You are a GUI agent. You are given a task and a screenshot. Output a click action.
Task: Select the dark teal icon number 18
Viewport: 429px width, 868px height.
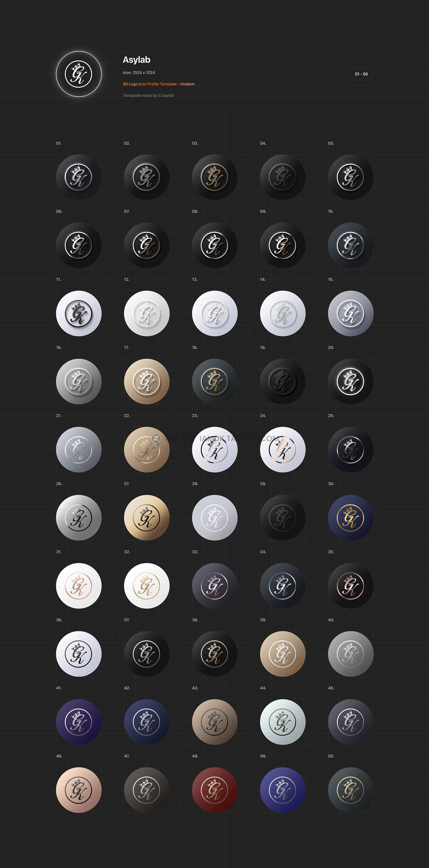click(x=214, y=381)
